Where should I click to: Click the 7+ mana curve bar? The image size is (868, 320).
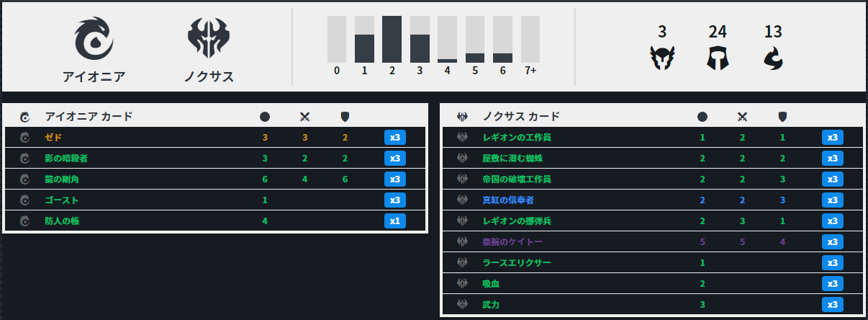tap(530, 40)
